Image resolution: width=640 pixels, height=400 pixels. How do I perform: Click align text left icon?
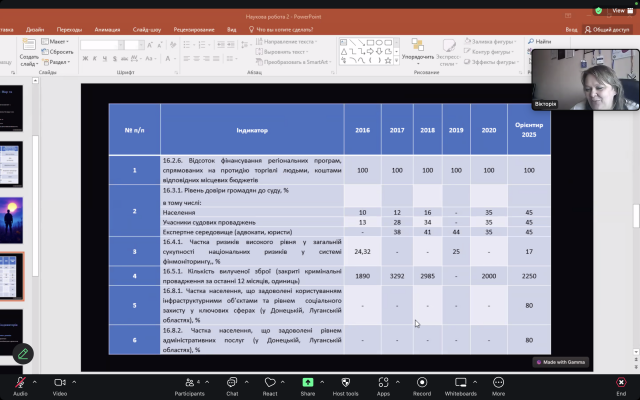click(187, 59)
